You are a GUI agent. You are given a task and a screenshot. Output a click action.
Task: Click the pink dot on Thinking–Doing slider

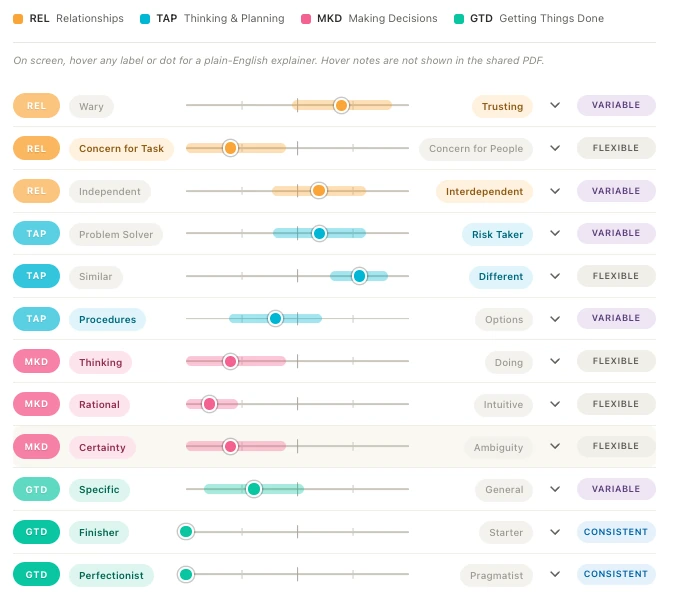(x=230, y=361)
